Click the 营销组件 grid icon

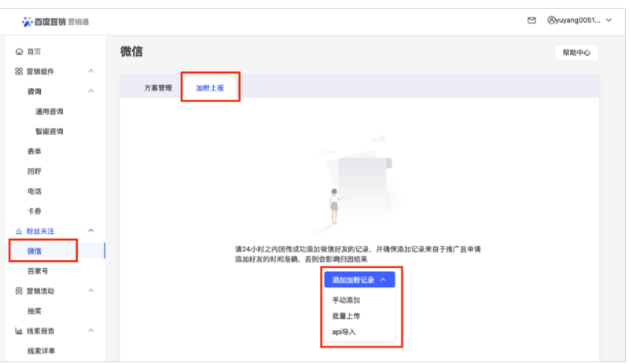[19, 72]
